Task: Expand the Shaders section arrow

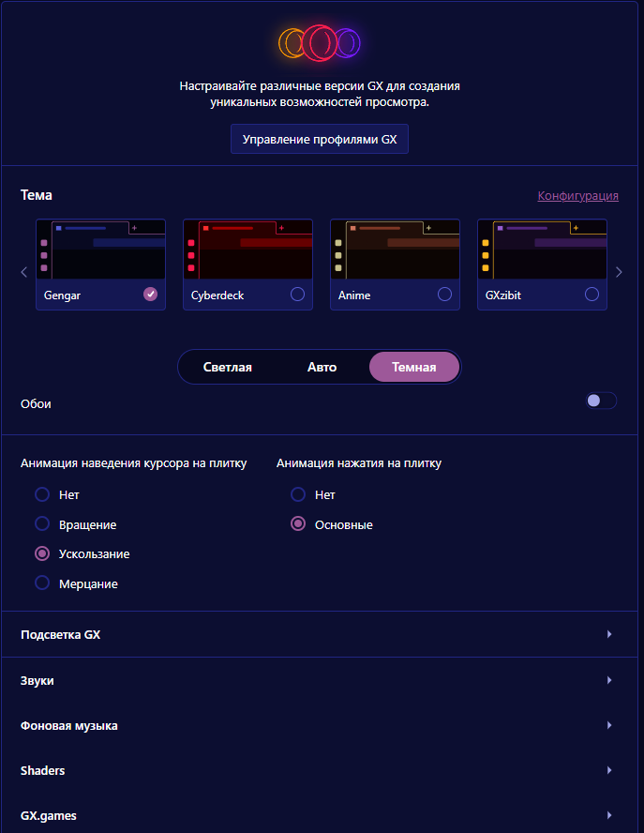Action: click(609, 770)
